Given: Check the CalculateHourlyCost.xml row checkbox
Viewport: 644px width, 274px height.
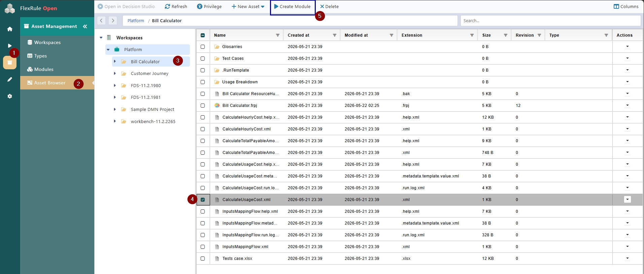Looking at the screenshot, I should [203, 129].
